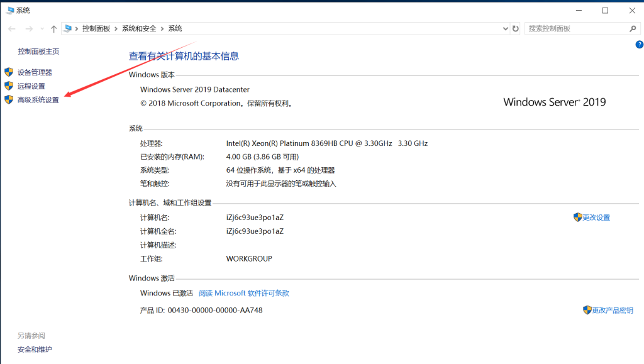
Task: Minimize the 系统 window
Action: tap(579, 10)
